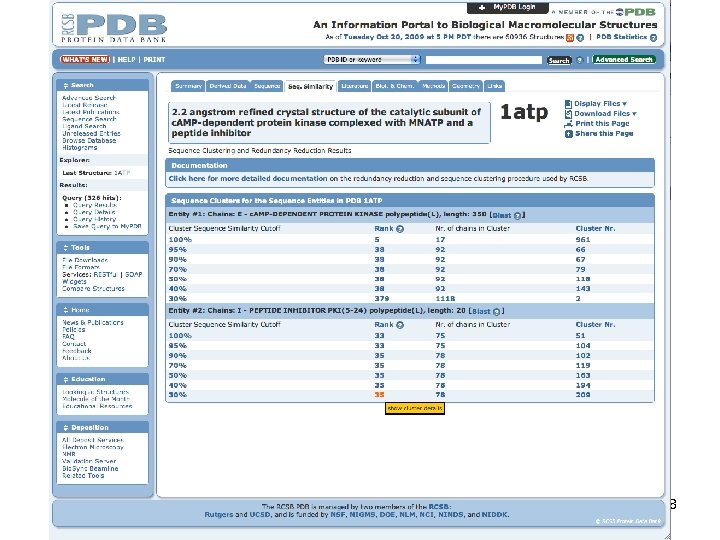The height and width of the screenshot is (540, 720).
Task: Open the PDB Statistics link
Action: pyautogui.click(x=621, y=37)
